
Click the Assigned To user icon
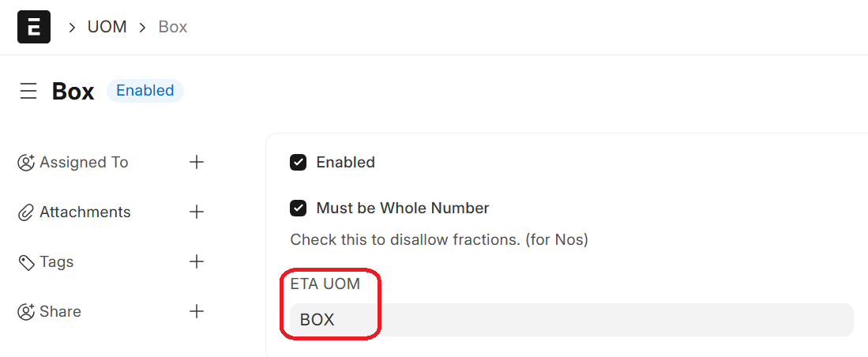tap(26, 163)
